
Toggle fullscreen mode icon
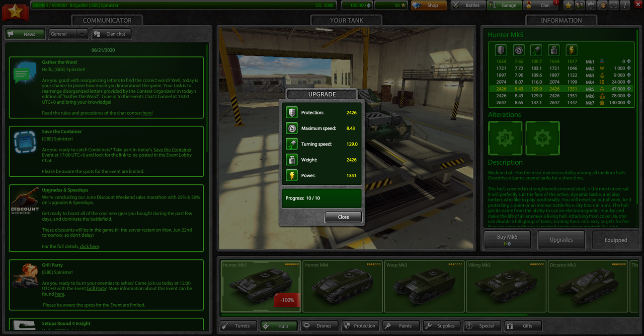coord(613,5)
